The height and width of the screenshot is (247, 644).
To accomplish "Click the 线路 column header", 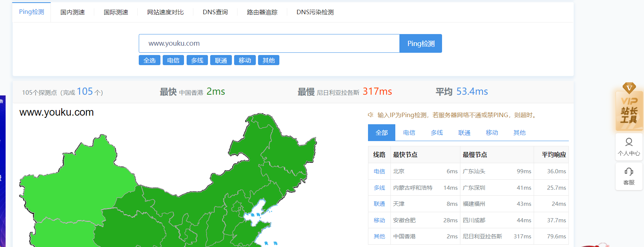I will pos(379,155).
